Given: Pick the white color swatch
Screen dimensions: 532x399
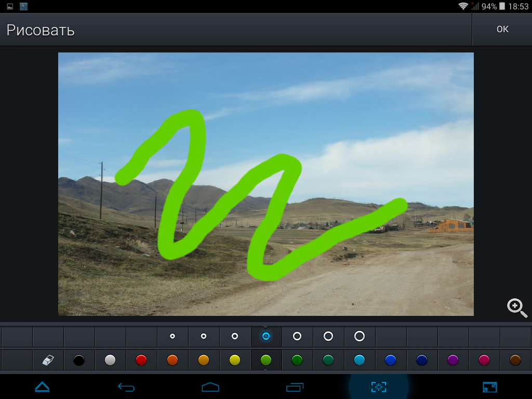Looking at the screenshot, I should coord(110,360).
